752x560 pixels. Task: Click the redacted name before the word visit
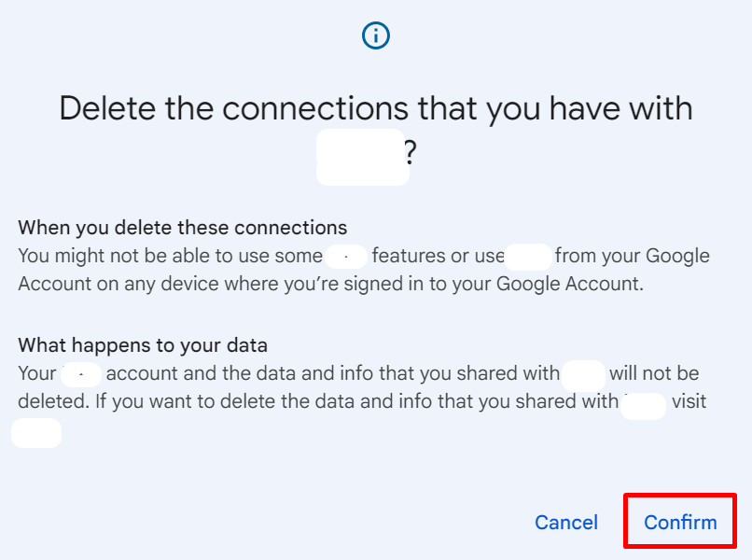point(643,406)
